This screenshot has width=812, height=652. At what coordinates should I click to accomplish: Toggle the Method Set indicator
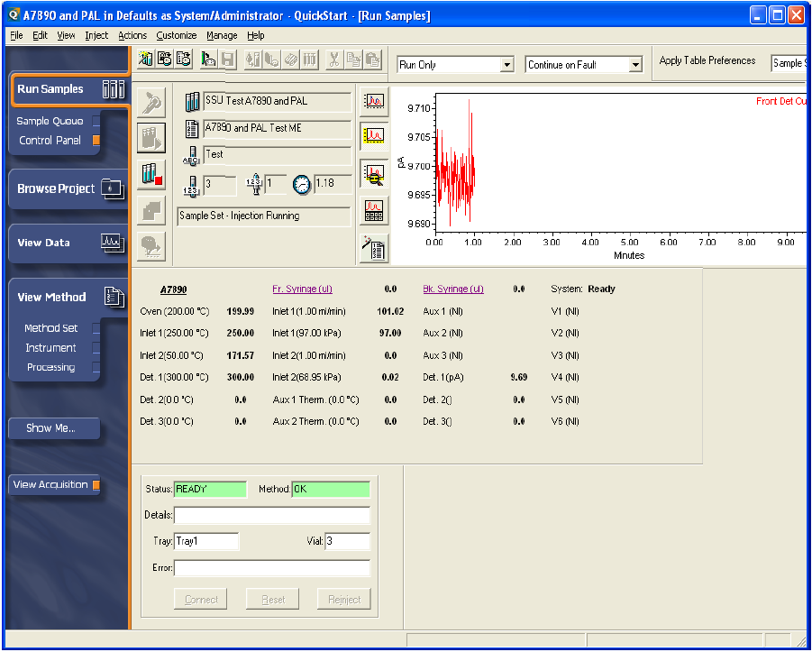[x=96, y=328]
